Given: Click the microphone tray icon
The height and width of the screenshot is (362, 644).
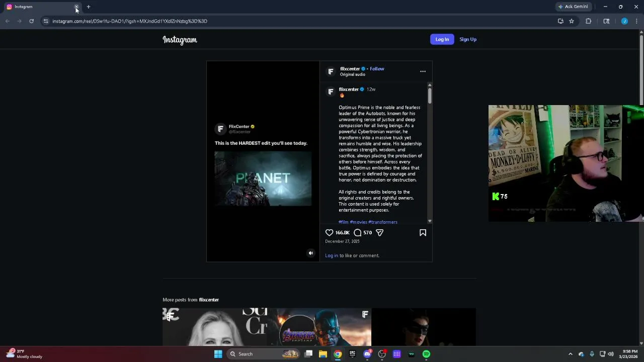Looking at the screenshot, I should (x=592, y=354).
